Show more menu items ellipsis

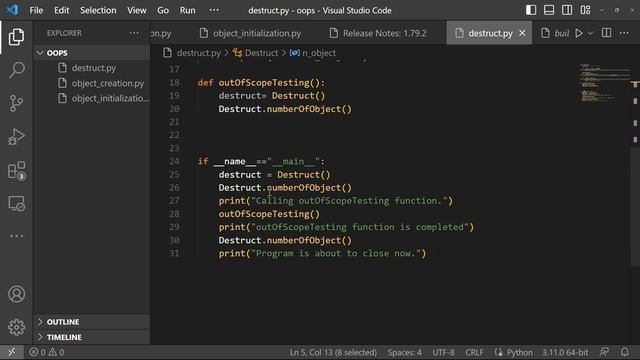click(x=214, y=10)
